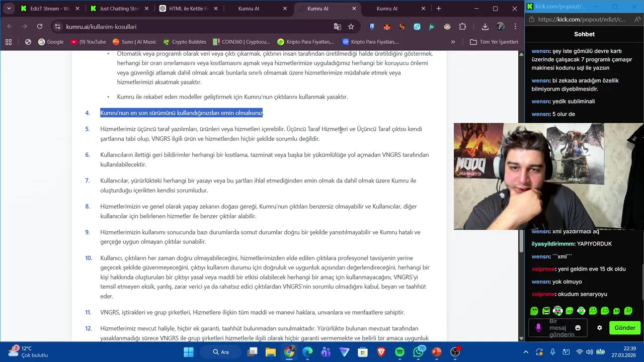Open the MetaMask fox extension
The height and width of the screenshot is (362, 644).
(386, 27)
